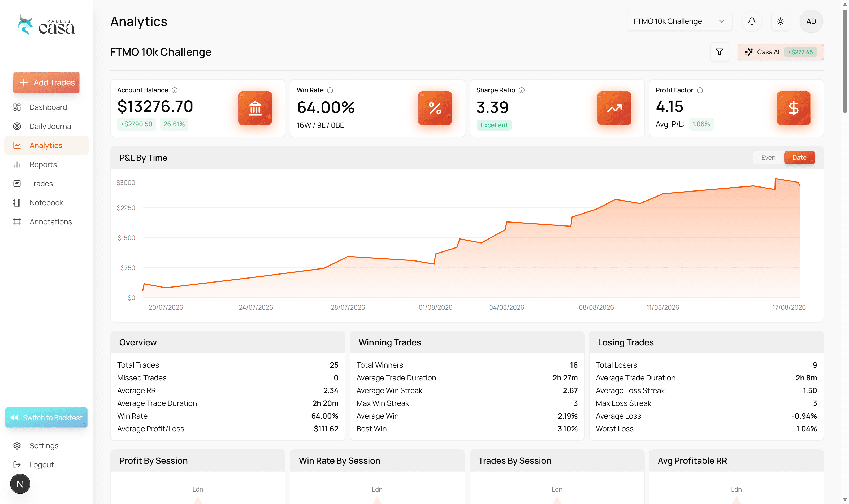
Task: Go to the Reports page
Action: [x=46, y=164]
